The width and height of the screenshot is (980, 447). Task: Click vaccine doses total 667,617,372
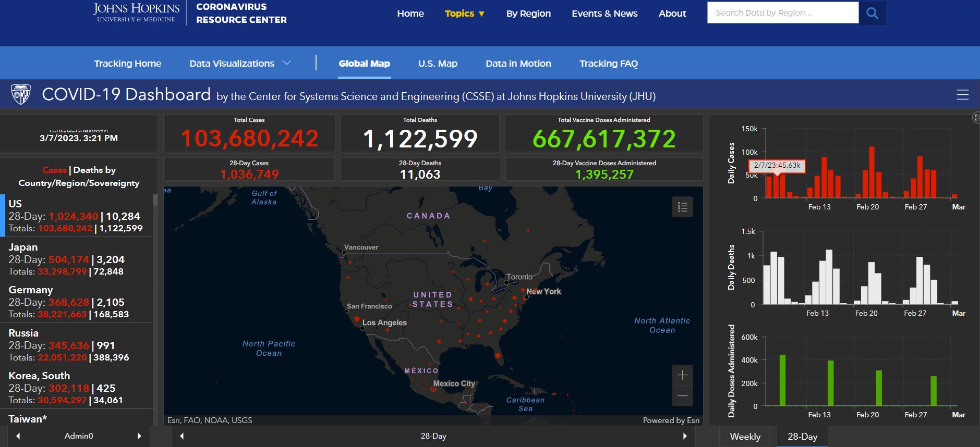click(x=604, y=139)
